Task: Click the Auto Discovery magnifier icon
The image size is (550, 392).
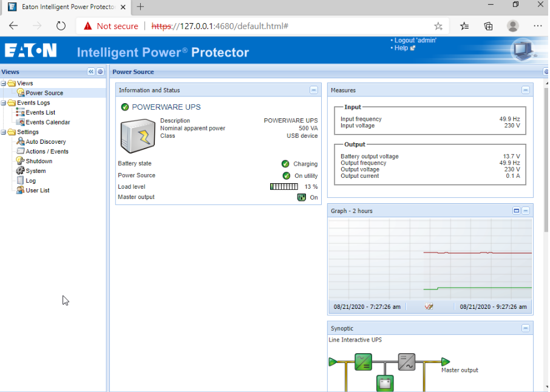Action: [21, 141]
